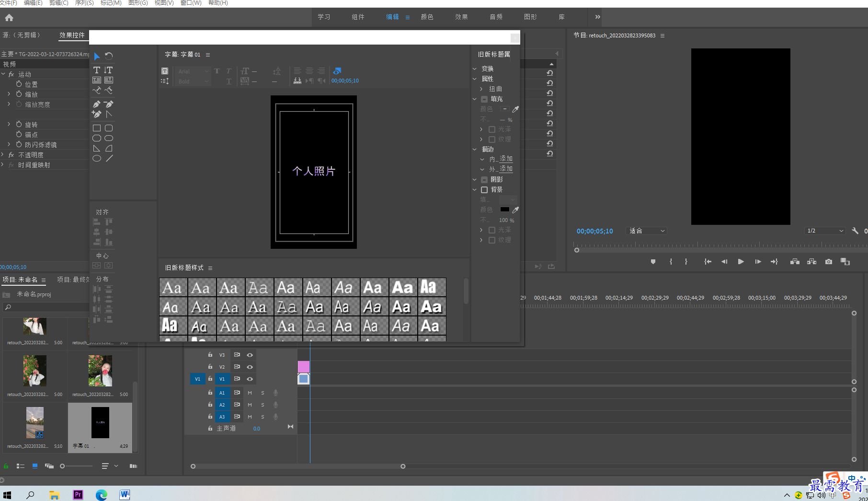Enable 纹理 texture under fill
868x501 pixels.
point(492,140)
